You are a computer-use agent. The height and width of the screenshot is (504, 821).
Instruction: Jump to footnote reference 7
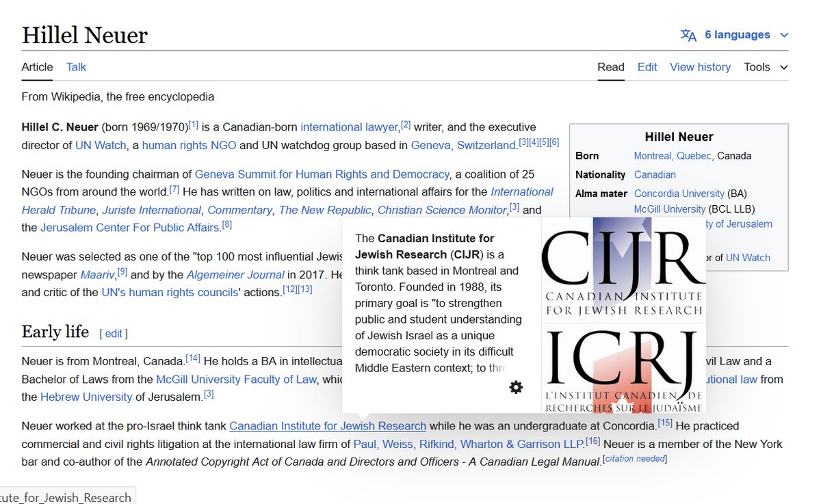tap(174, 189)
